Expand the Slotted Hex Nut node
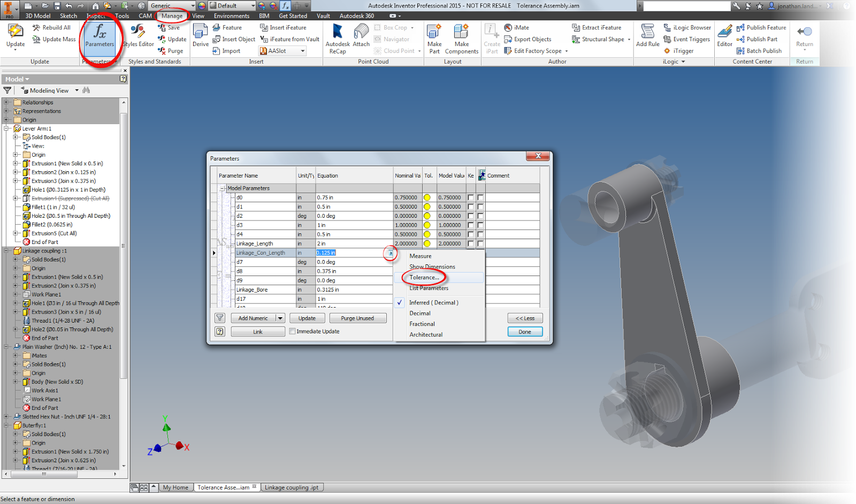The height and width of the screenshot is (504, 856). [x=6, y=416]
